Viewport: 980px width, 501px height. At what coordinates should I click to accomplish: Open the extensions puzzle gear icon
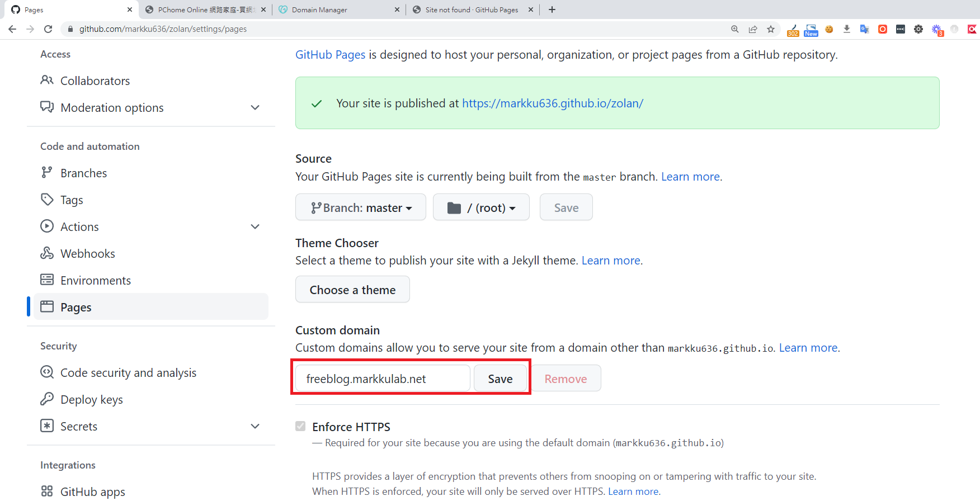(918, 29)
